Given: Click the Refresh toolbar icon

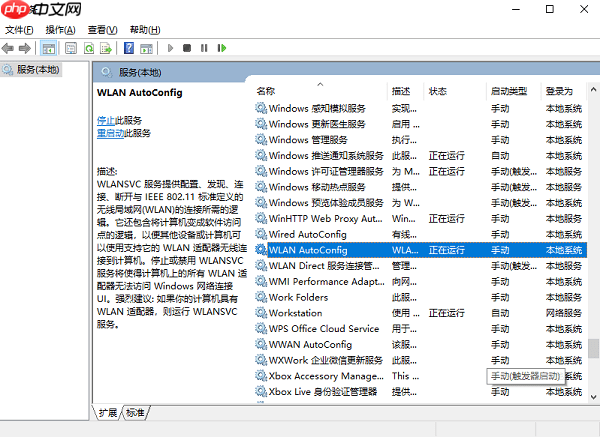Looking at the screenshot, I should [x=89, y=48].
